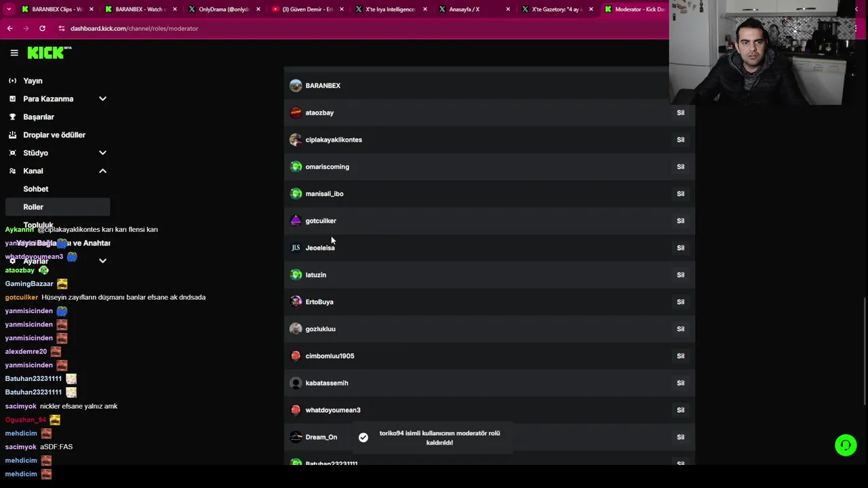Switch to the OnlyDrama X tab
The width and height of the screenshot is (868, 488).
[224, 9]
